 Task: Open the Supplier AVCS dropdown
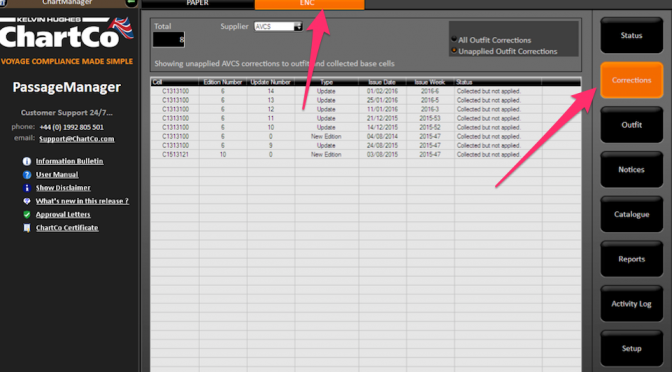click(278, 27)
